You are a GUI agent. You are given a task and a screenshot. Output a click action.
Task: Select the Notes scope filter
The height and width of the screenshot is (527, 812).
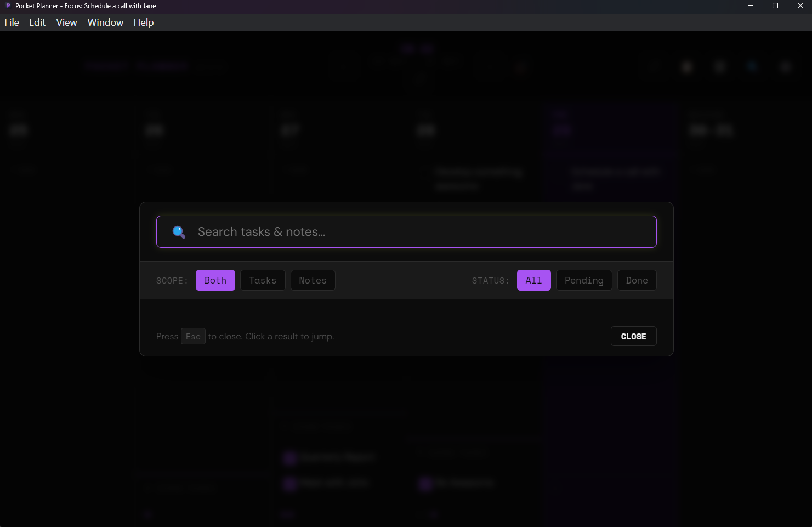[x=313, y=280]
